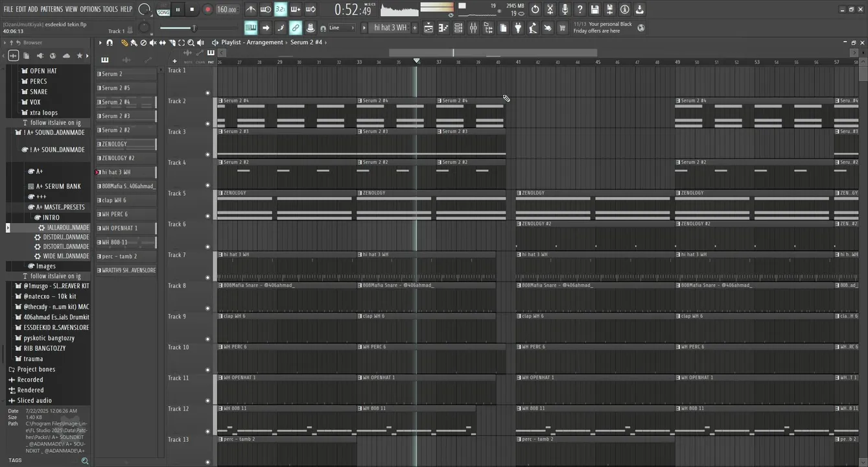The image size is (868, 467).
Task: Open the hi hat 3 WH pattern selector
Action: [390, 28]
